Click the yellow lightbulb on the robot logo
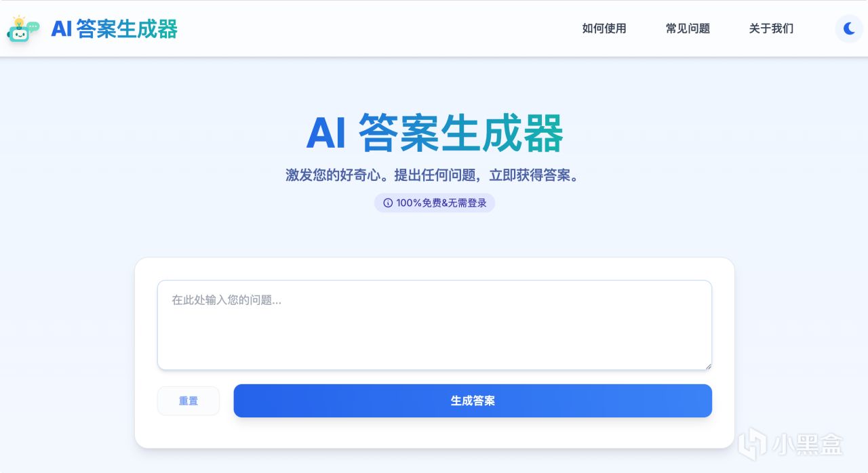 (19, 21)
